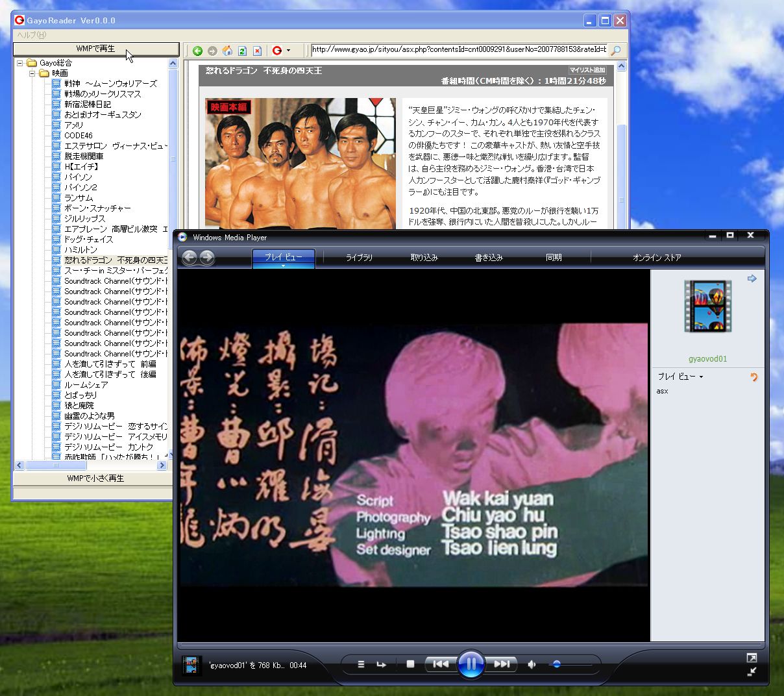Select 幽霊のような男 in the tree

(x=89, y=416)
